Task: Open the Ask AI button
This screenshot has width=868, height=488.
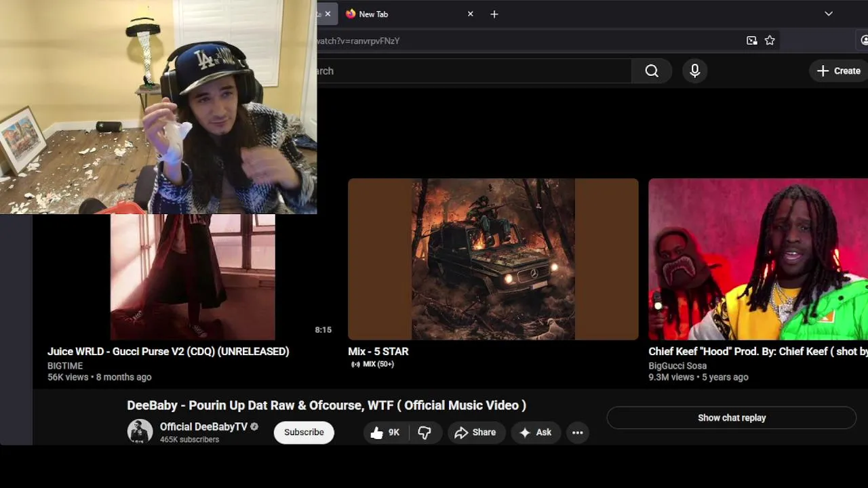Action: tap(535, 432)
